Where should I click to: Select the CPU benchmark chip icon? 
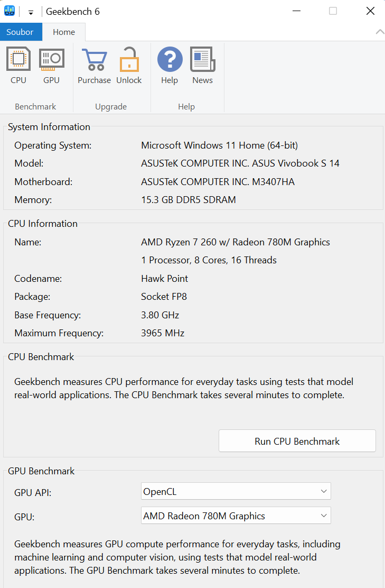point(18,59)
